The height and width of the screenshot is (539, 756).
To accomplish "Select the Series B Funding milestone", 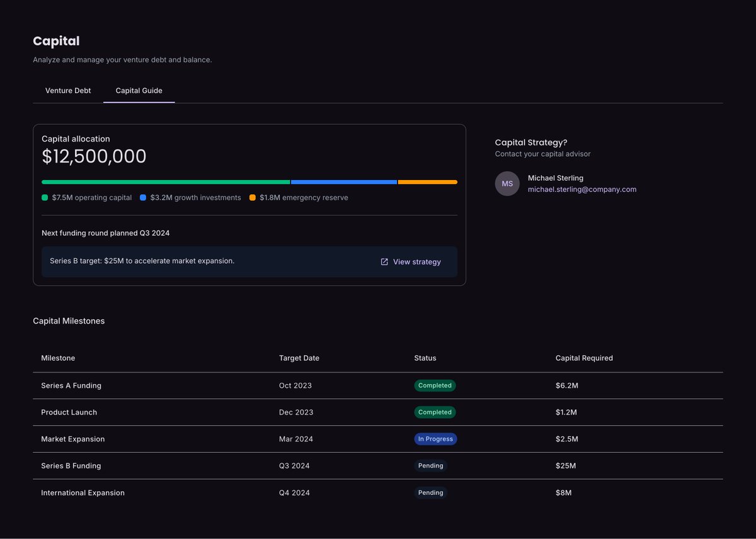I will pyautogui.click(x=71, y=466).
